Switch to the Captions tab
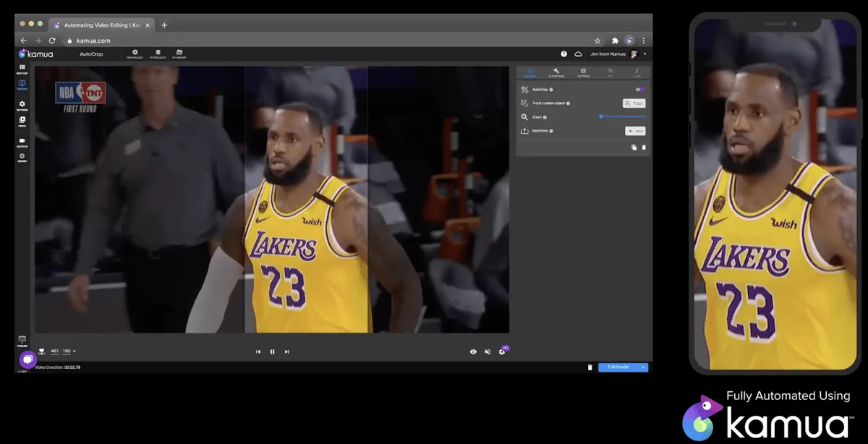Viewport: 868px width, 444px height. (x=583, y=72)
